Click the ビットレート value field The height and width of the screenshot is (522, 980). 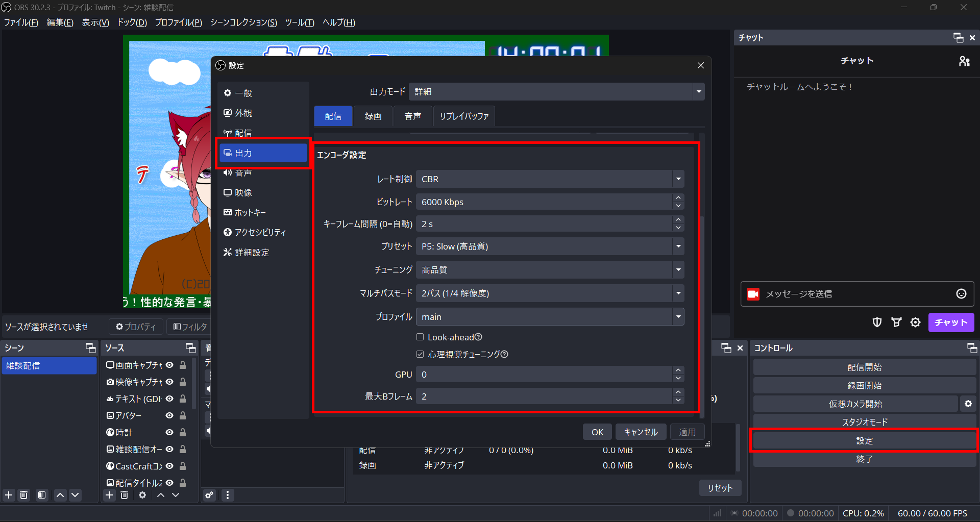tap(545, 202)
